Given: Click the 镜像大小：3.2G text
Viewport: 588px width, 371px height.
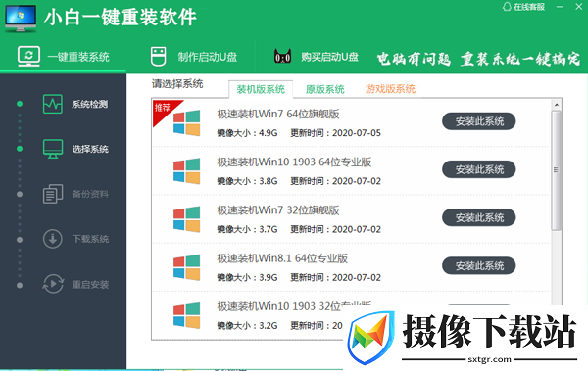Looking at the screenshot, I should point(248,326).
